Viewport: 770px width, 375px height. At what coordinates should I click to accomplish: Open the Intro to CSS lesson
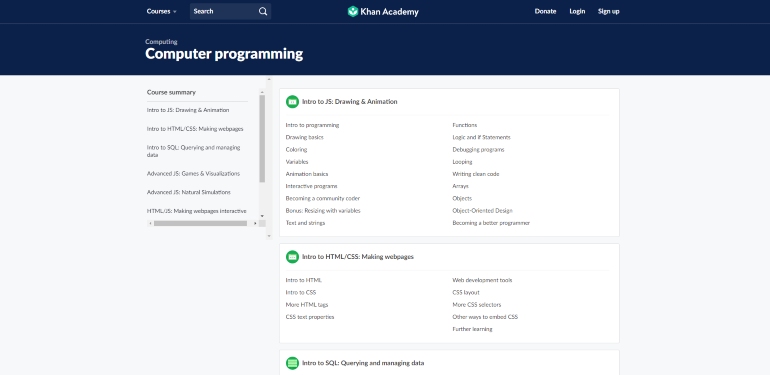[x=301, y=293]
